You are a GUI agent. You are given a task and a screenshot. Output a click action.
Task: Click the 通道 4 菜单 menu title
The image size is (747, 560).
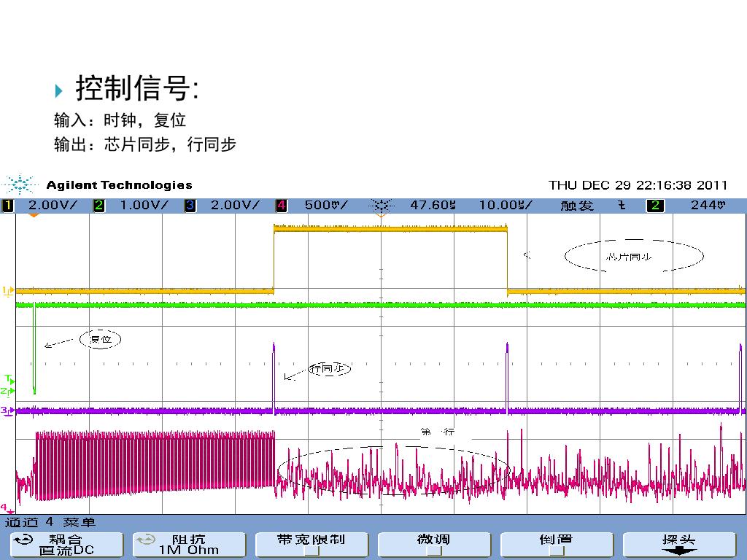50,522
